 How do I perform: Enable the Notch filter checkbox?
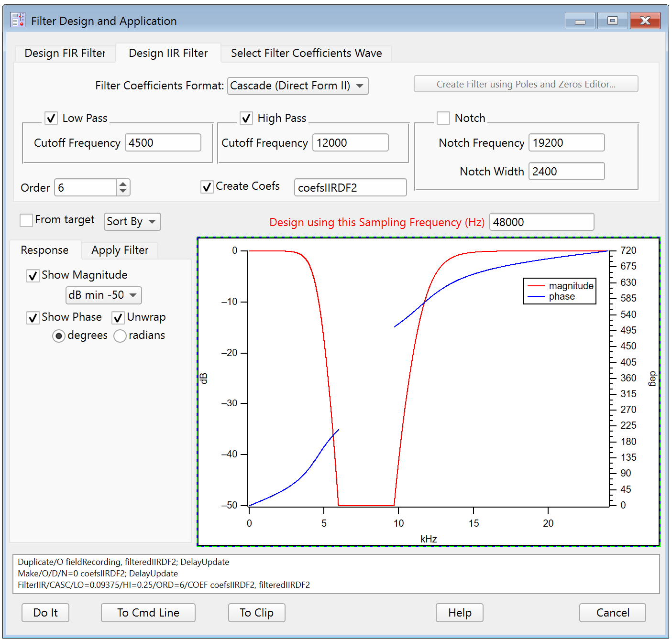(x=443, y=118)
